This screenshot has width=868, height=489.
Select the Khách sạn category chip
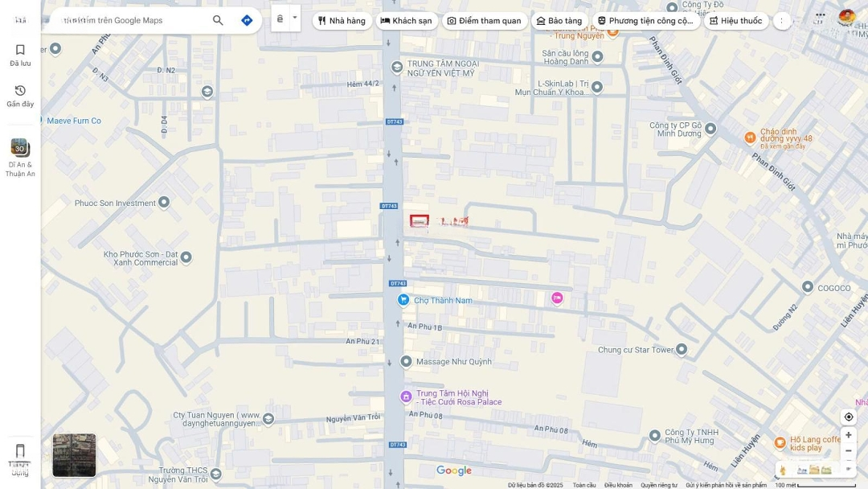coord(407,21)
